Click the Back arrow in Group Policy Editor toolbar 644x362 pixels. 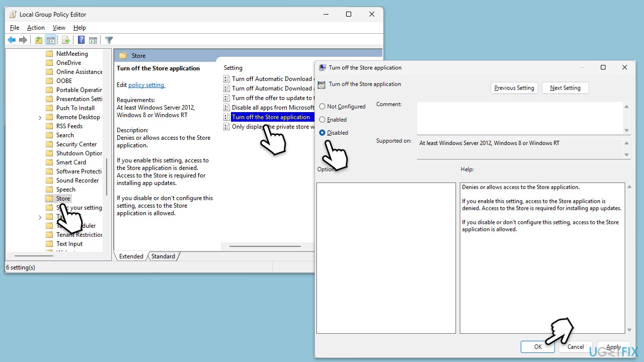pos(12,40)
